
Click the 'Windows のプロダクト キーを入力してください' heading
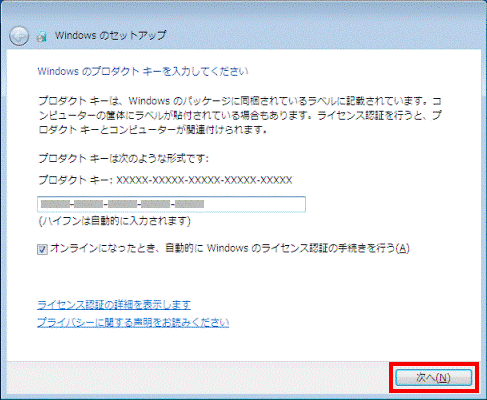pyautogui.click(x=143, y=71)
